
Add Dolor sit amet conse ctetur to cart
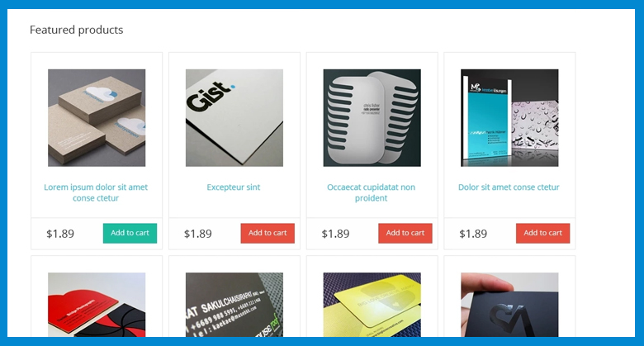[x=542, y=233]
